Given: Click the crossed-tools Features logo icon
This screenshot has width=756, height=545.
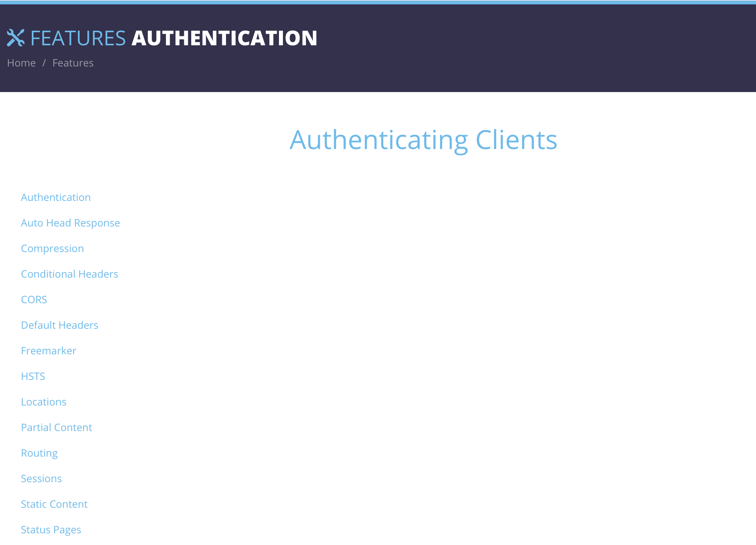Looking at the screenshot, I should [16, 38].
